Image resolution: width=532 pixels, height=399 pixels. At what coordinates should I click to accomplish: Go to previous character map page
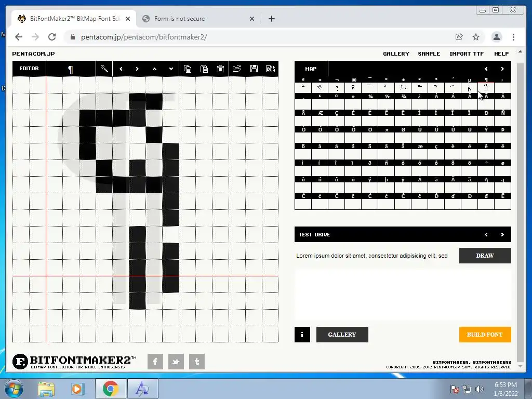coord(486,69)
